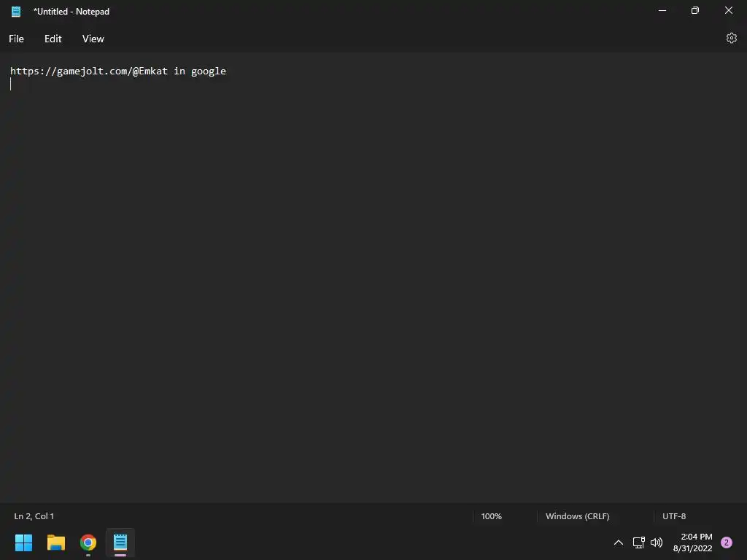Screen dimensions: 747x560
Task: Open the Windows Start menu
Action: click(x=23, y=542)
